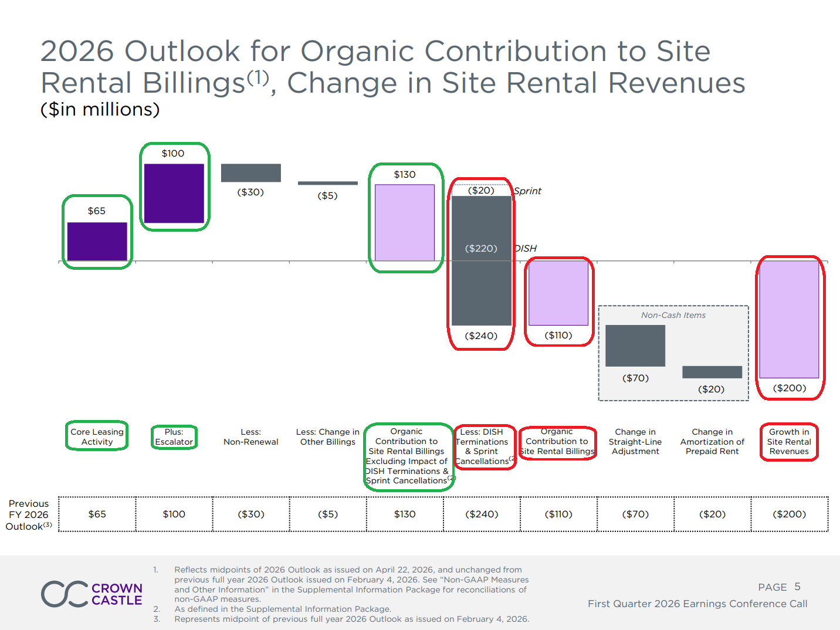Select the "Growth in Site Rental Revenues" label
The height and width of the screenshot is (630, 840).
[789, 442]
